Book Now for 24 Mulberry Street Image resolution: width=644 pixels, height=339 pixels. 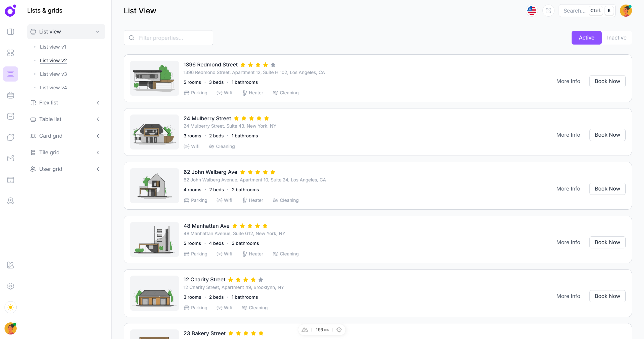pyautogui.click(x=607, y=135)
